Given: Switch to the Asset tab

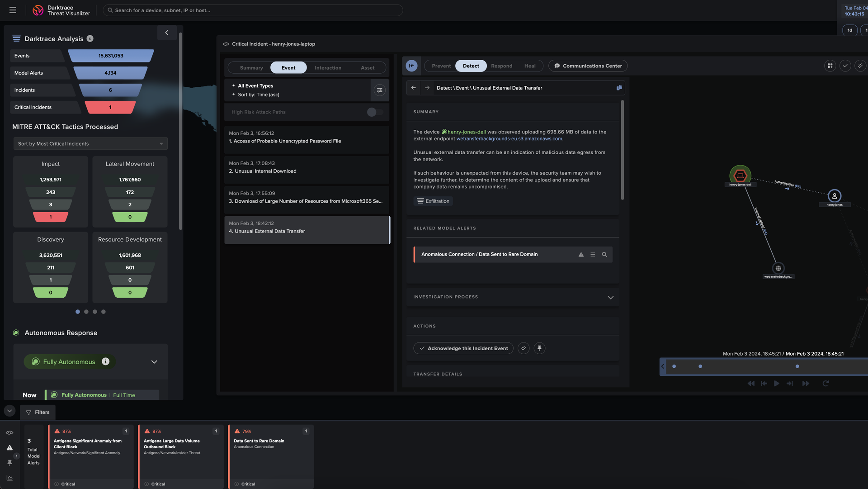Looking at the screenshot, I should coord(368,68).
